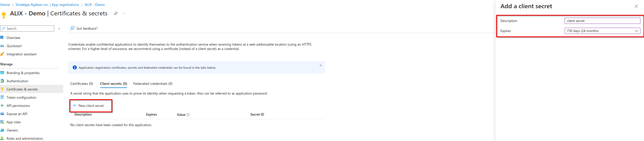This screenshot has width=644, height=141.
Task: Go to Branding & properties
Action: click(23, 73)
